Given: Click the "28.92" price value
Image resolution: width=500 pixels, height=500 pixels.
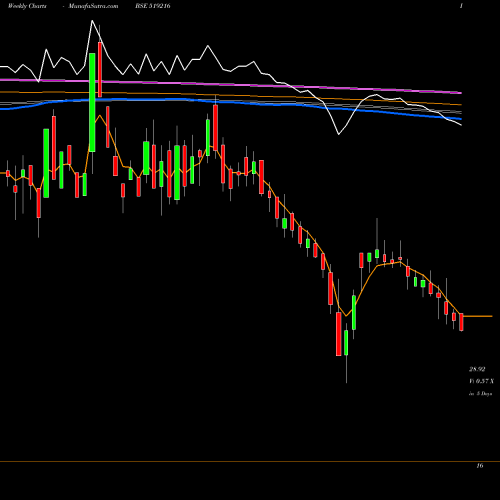Looking at the screenshot, I should (x=477, y=369).
